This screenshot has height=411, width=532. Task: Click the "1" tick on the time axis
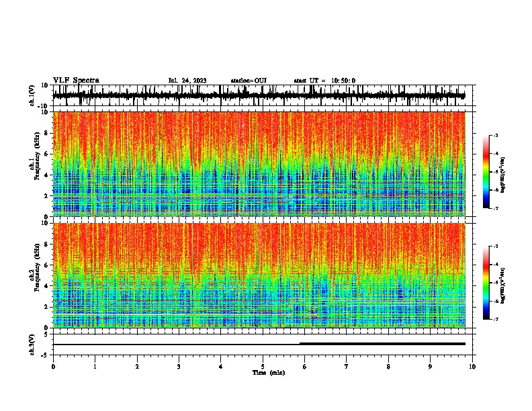pos(95,367)
